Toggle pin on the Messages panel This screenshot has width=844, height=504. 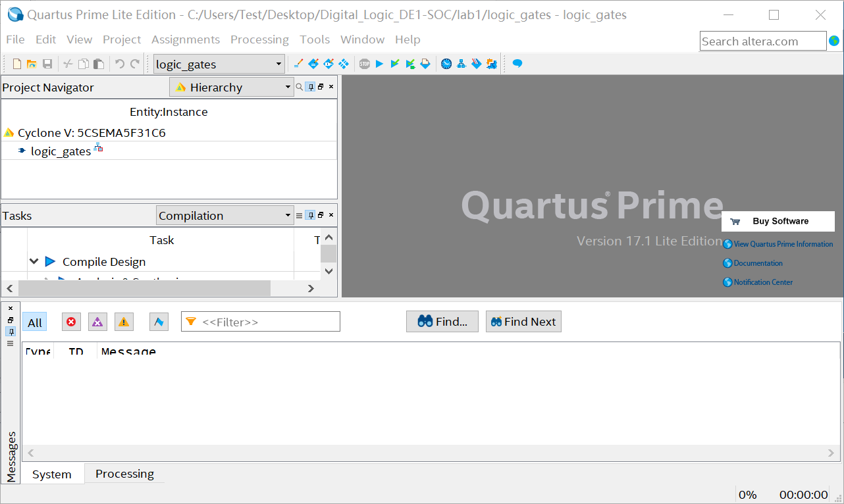[x=10, y=332]
